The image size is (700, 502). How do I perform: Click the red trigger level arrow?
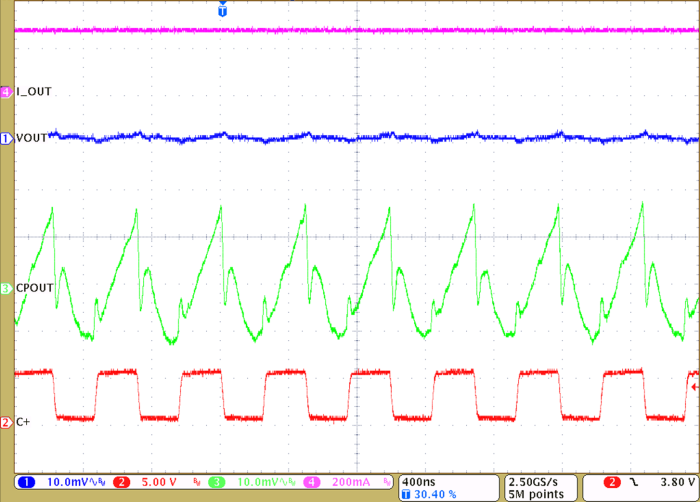coord(693,385)
